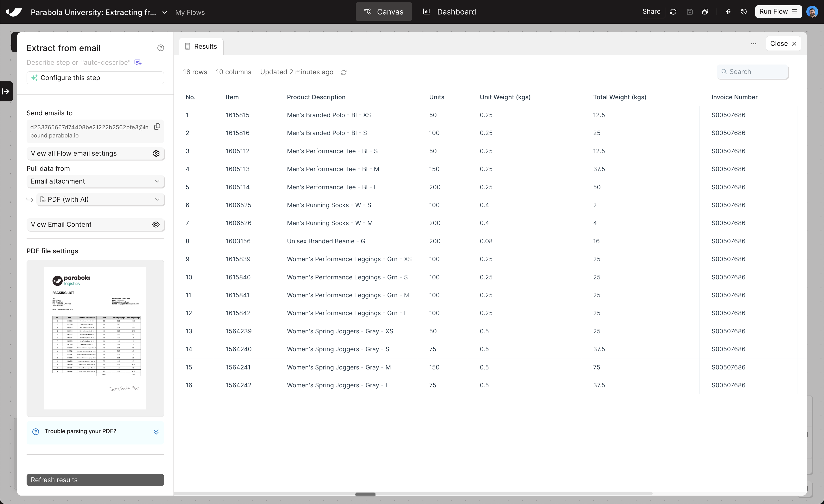824x504 pixels.
Task: Click the lightning bolt icon in header
Action: (728, 12)
